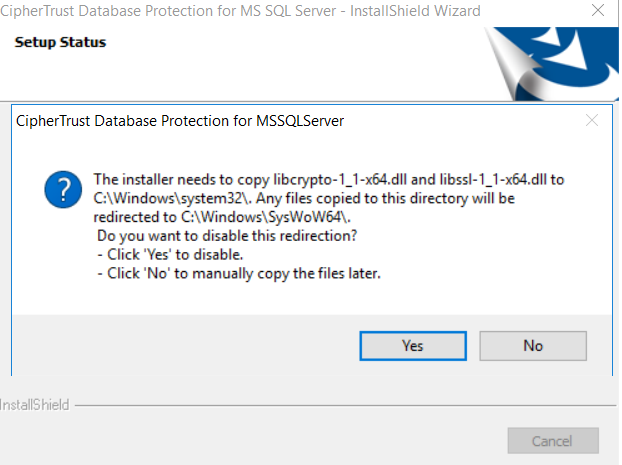The height and width of the screenshot is (465, 622).
Task: Choose No to copy files manually later
Action: tap(533, 346)
